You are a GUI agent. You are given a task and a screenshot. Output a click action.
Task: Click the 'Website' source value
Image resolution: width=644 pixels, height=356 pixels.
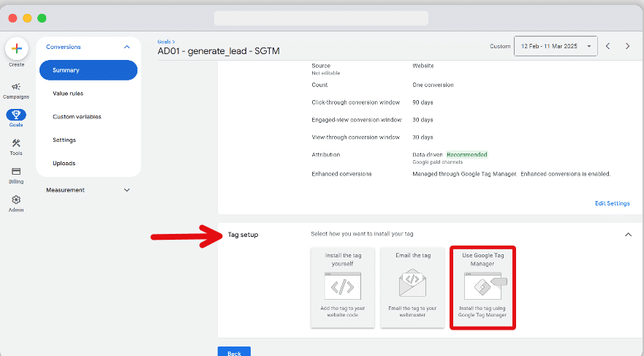pos(423,66)
